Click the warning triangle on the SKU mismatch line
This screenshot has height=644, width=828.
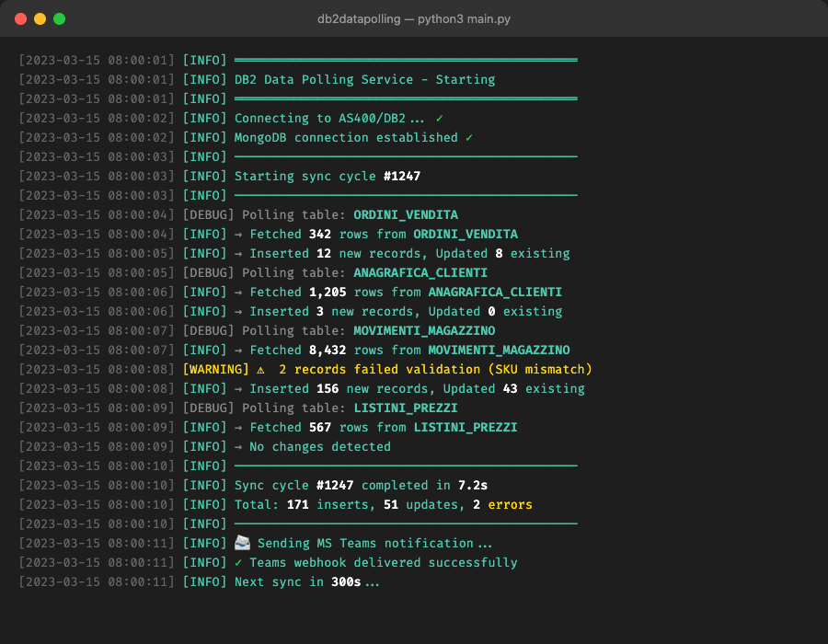coord(261,369)
